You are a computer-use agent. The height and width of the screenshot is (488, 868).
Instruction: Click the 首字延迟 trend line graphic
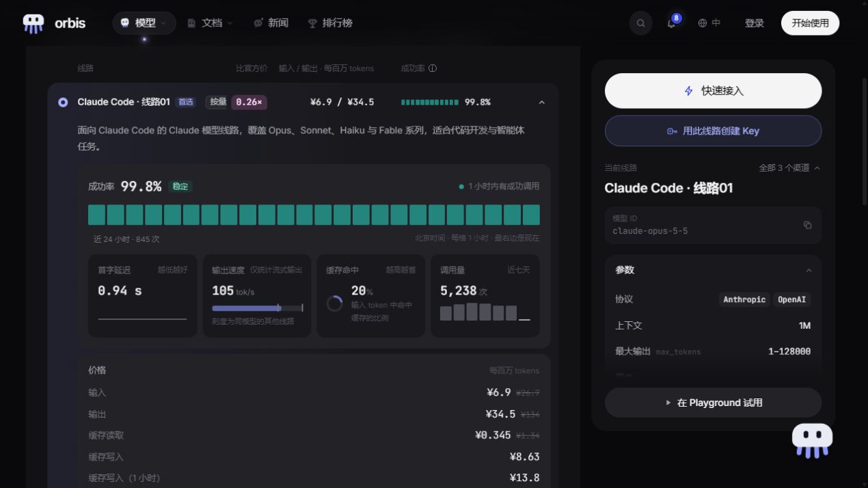[x=142, y=318]
